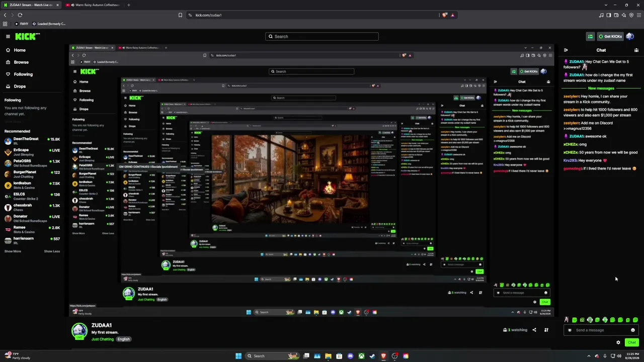
Task: Click gamezingi username in chat
Action: point(573,168)
